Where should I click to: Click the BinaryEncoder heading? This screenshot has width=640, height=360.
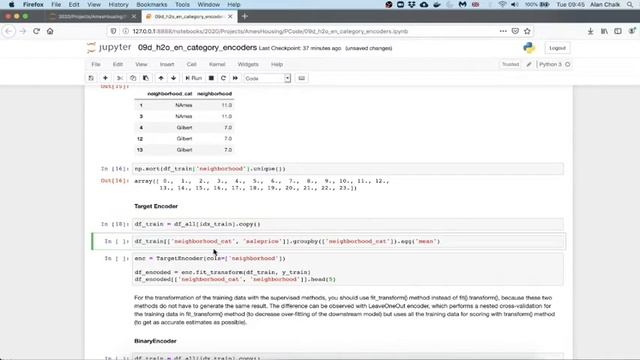155,341
